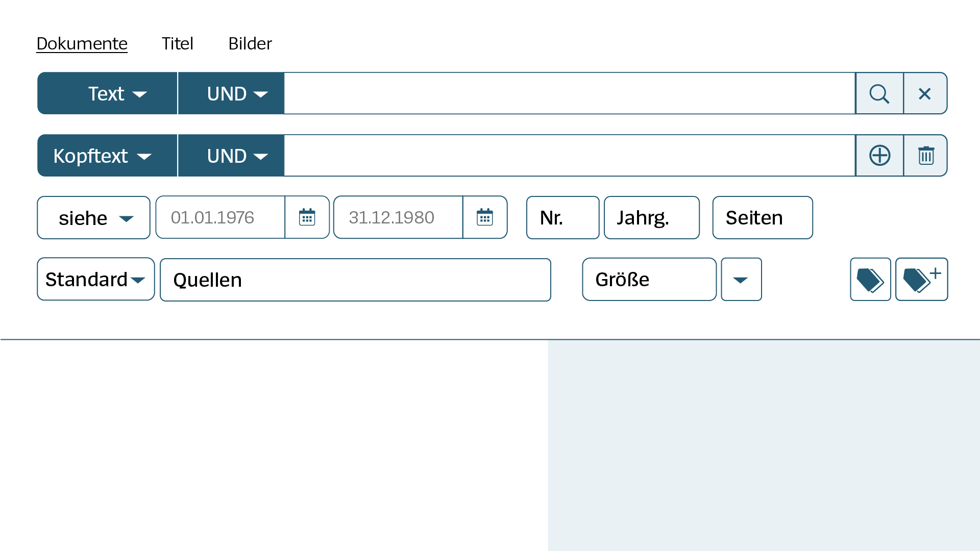Click the add-tag icon

921,279
